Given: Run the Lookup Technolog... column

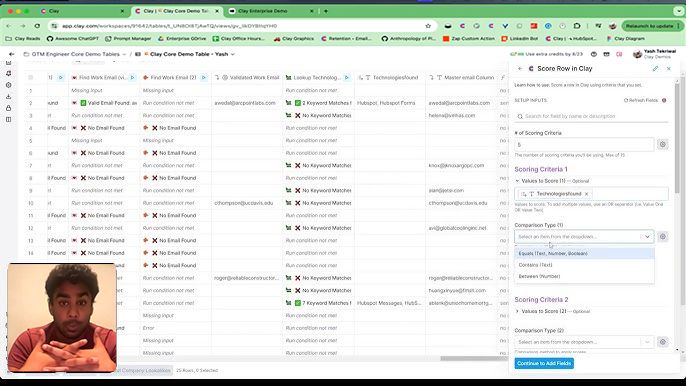Looking at the screenshot, I should 346,77.
